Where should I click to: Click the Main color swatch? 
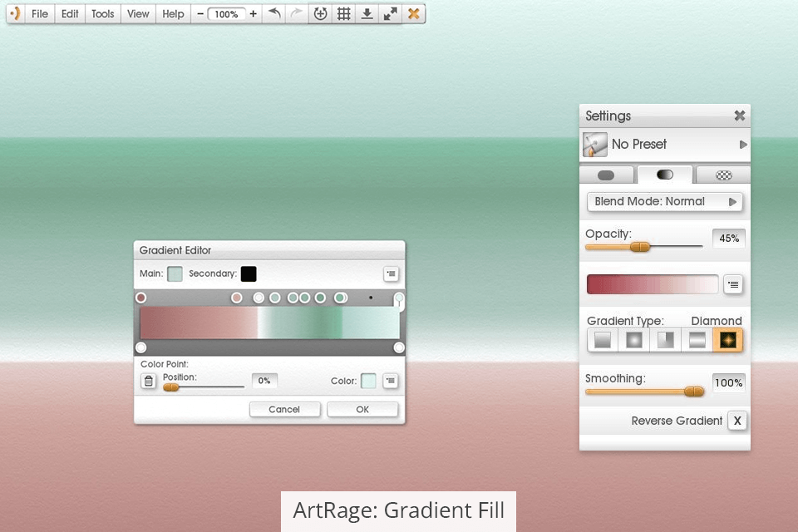pyautogui.click(x=175, y=273)
